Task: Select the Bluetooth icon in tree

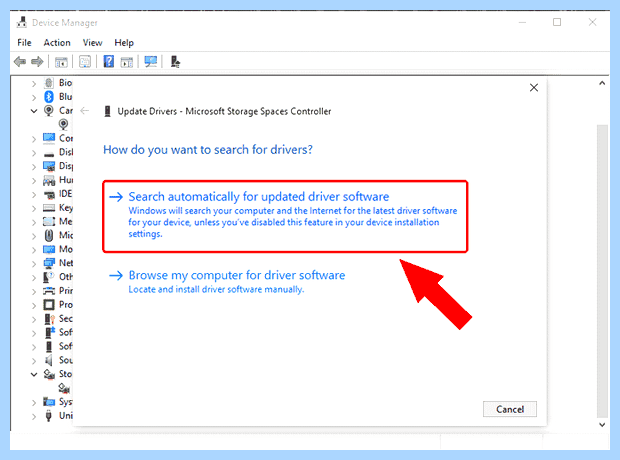Action: (49, 97)
